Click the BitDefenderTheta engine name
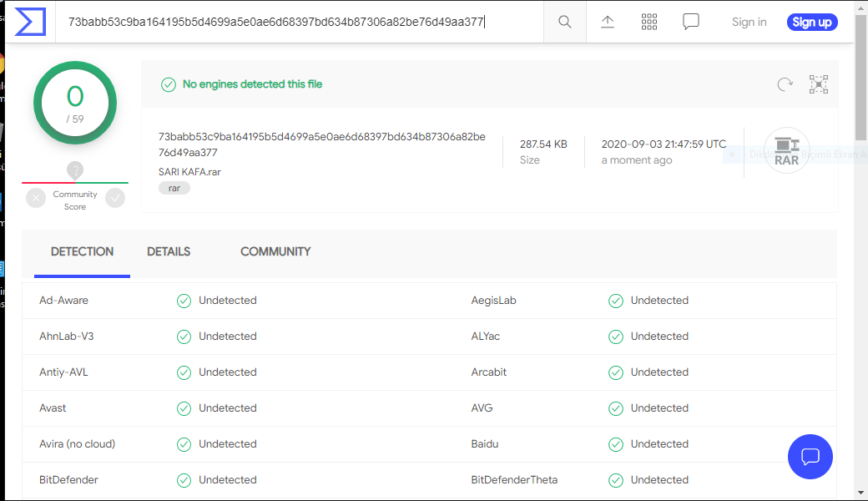868x501 pixels. (x=514, y=480)
